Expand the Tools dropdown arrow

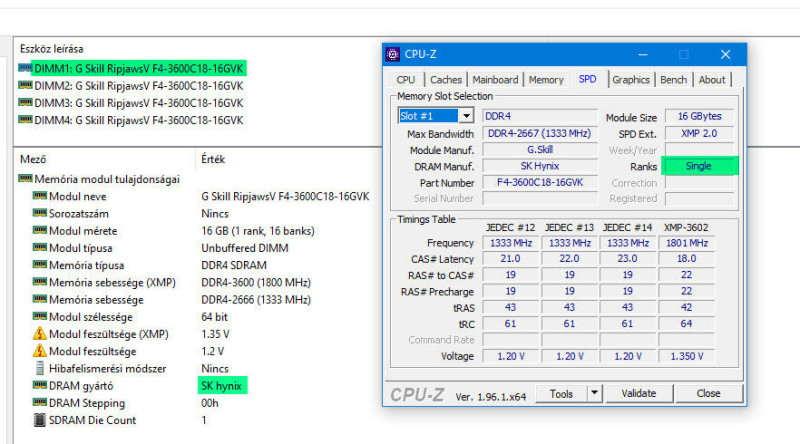[x=594, y=393]
